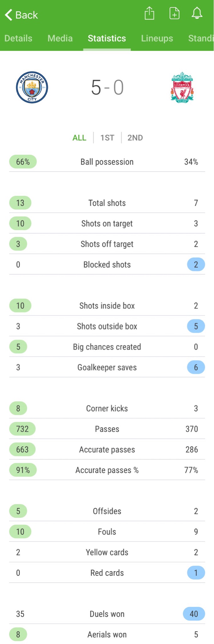Open the partially visible Standings tab

click(201, 38)
